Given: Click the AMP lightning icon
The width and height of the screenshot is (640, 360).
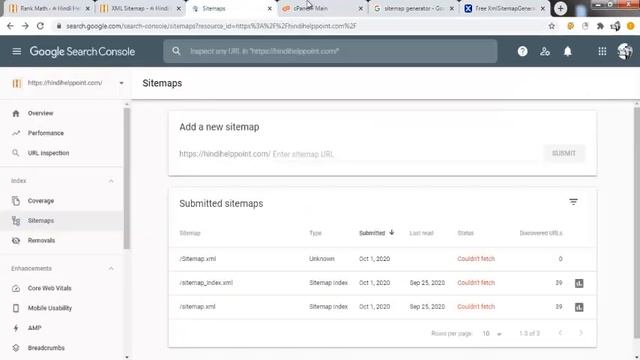Looking at the screenshot, I should click(x=16, y=328).
